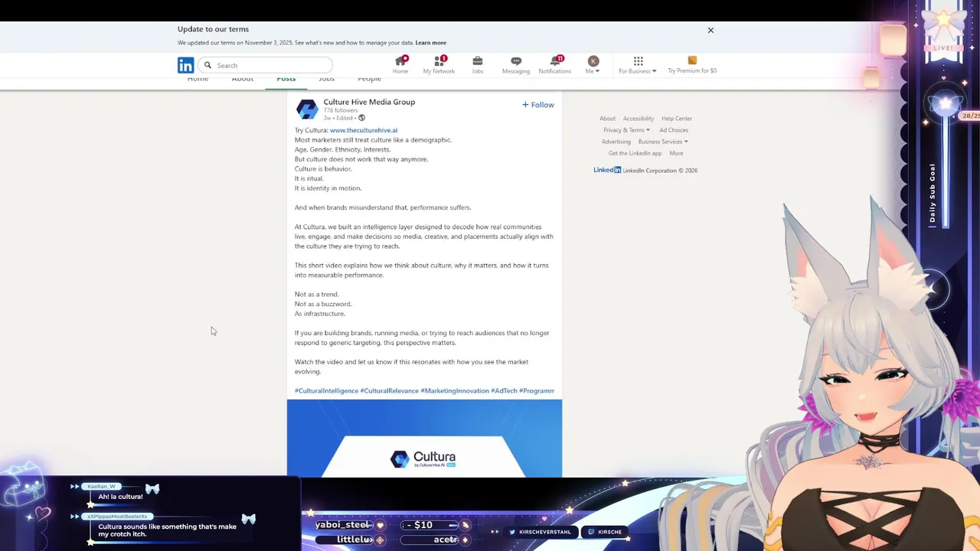Click #MarketingInnovation hashtag
The width and height of the screenshot is (980, 551).
coord(454,391)
